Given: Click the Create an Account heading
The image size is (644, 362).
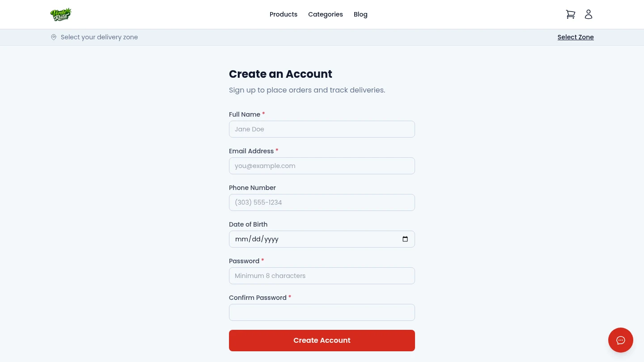Looking at the screenshot, I should 280,74.
